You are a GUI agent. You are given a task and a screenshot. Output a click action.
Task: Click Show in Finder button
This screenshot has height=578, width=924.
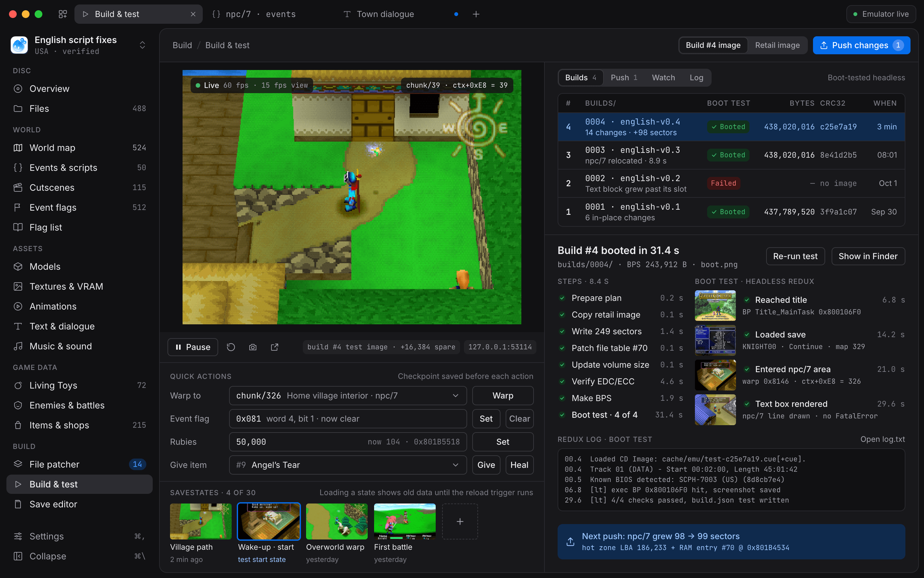pyautogui.click(x=868, y=256)
